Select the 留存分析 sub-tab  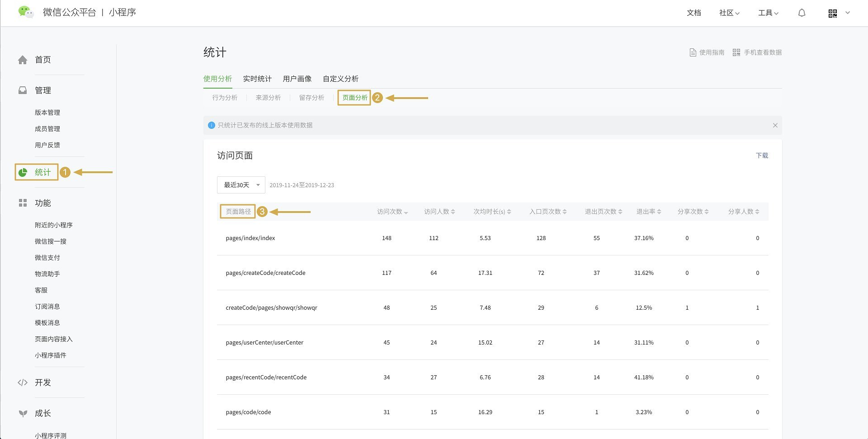[311, 98]
